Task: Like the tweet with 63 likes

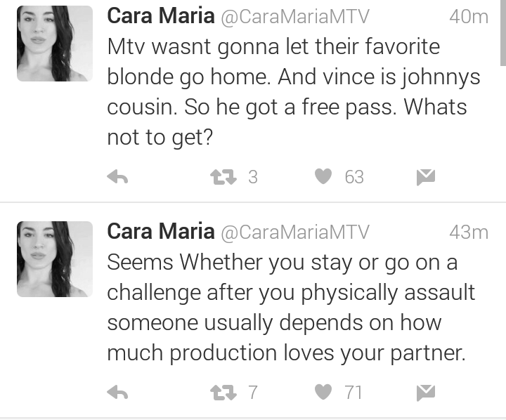Action: pyautogui.click(x=323, y=176)
